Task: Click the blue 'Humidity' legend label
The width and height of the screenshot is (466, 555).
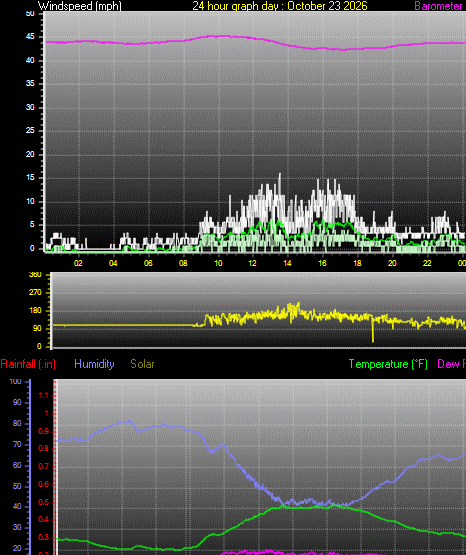Action: point(94,364)
